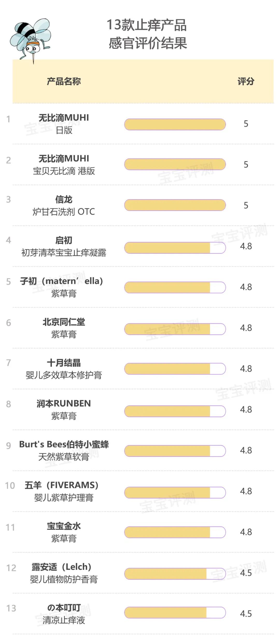Select the 无比滴MUHI 日版 product name
The image size is (280, 644).
click(x=64, y=124)
